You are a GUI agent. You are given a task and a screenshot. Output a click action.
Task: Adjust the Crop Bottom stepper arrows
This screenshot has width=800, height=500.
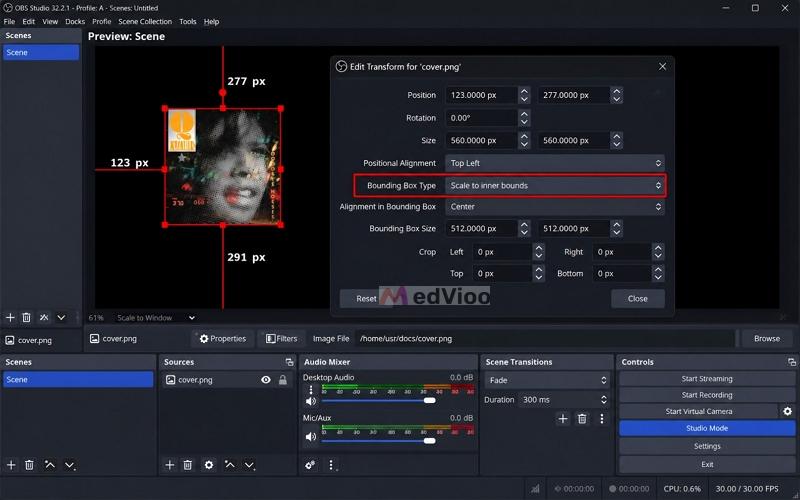pyautogui.click(x=658, y=273)
